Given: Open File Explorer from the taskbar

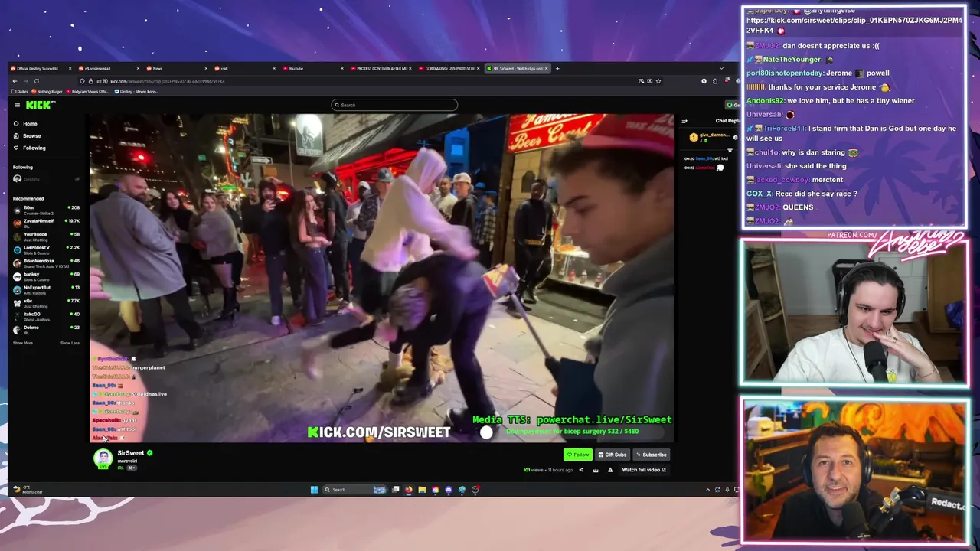Looking at the screenshot, I should (x=422, y=490).
